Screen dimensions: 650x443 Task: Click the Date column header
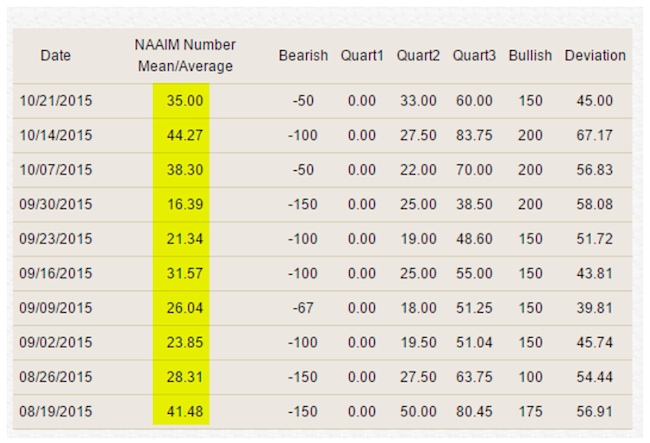[x=56, y=56]
